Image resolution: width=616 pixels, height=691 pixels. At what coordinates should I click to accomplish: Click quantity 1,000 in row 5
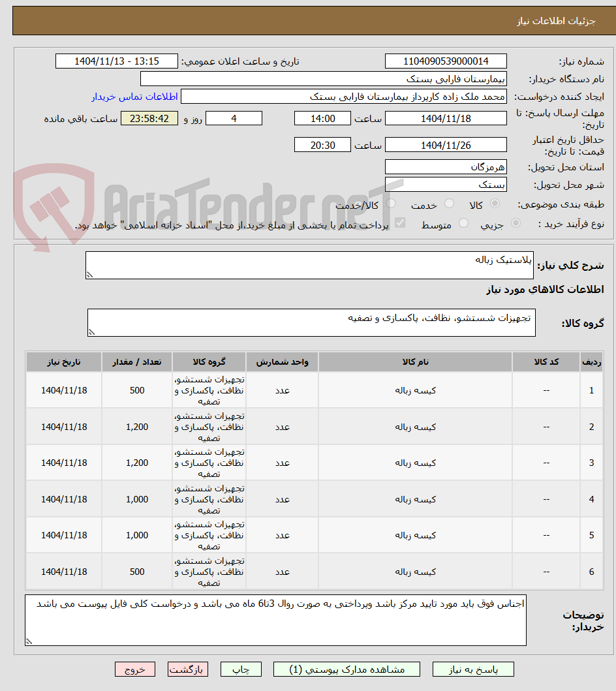[x=137, y=536]
